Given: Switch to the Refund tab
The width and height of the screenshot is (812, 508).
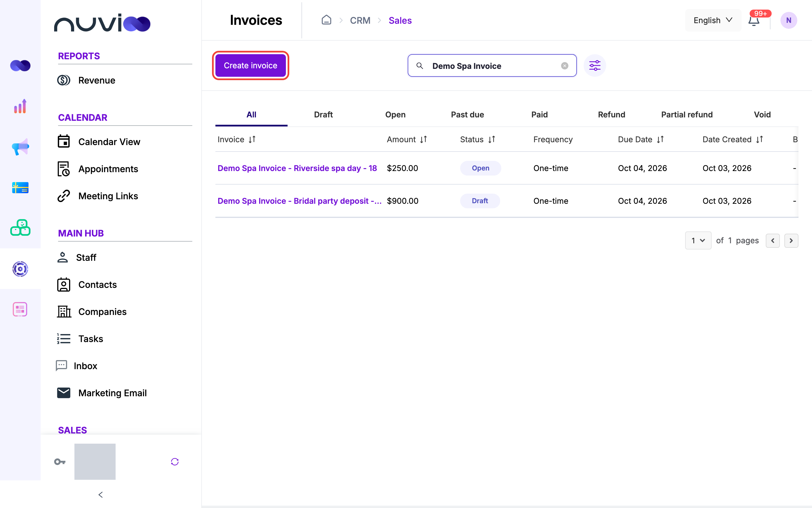Looking at the screenshot, I should click(x=612, y=115).
